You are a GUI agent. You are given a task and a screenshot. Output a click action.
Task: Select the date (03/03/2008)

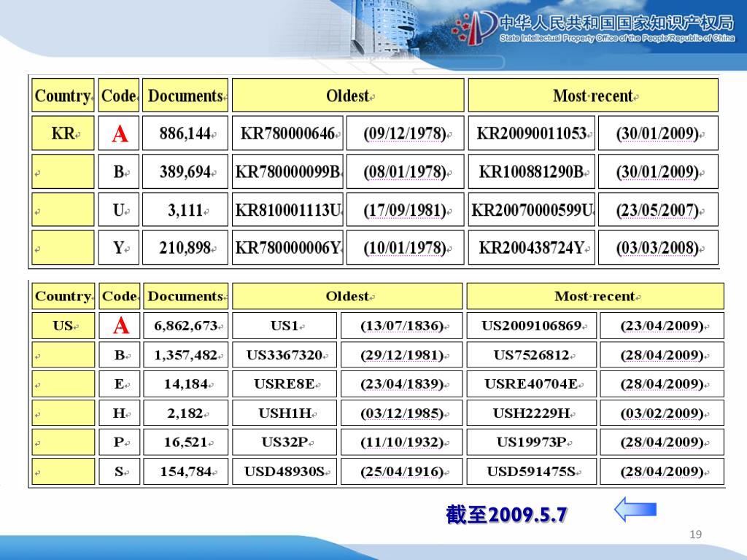tap(657, 248)
